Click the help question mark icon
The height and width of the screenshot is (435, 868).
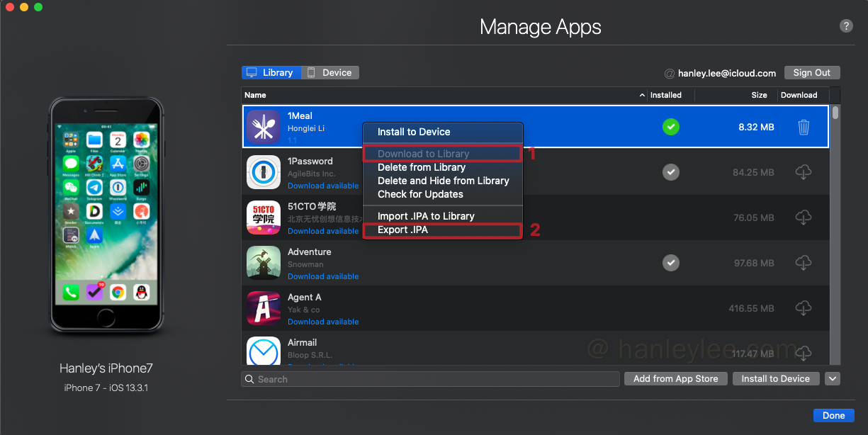(846, 26)
